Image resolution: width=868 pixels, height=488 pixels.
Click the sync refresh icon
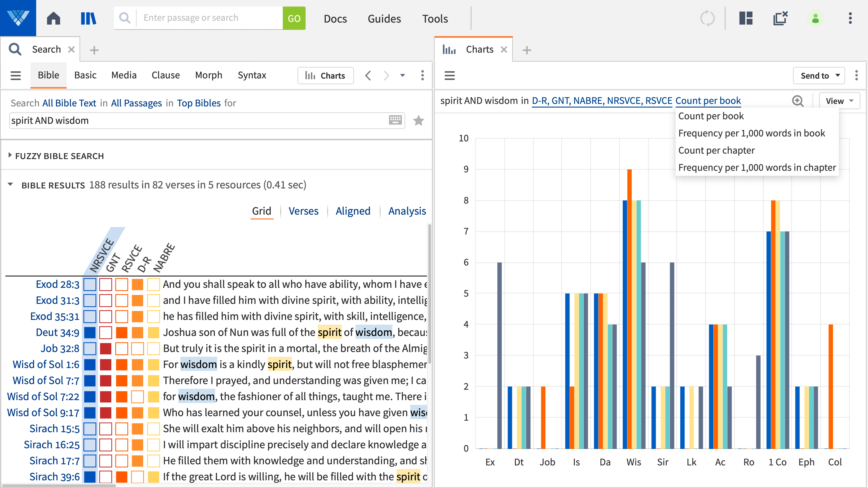pyautogui.click(x=707, y=18)
